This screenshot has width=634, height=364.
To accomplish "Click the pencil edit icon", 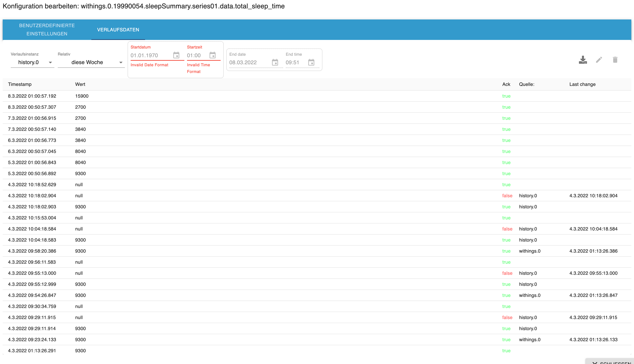I will point(599,60).
